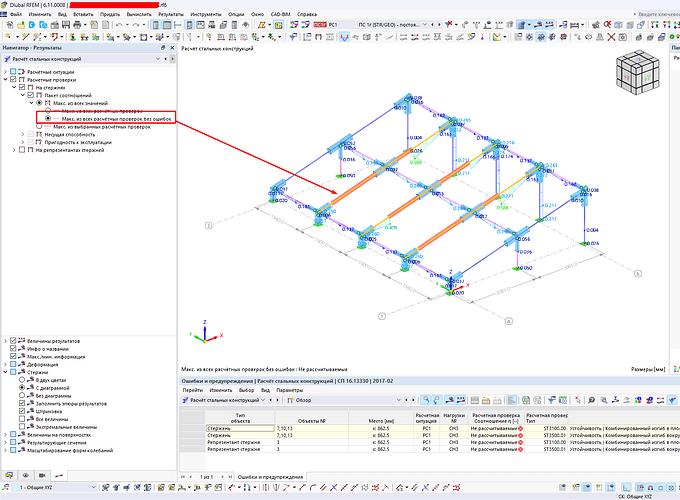This screenshot has width=680, height=500.
Task: Click the 'Стержень' cell in the first table row
Action: click(240, 428)
